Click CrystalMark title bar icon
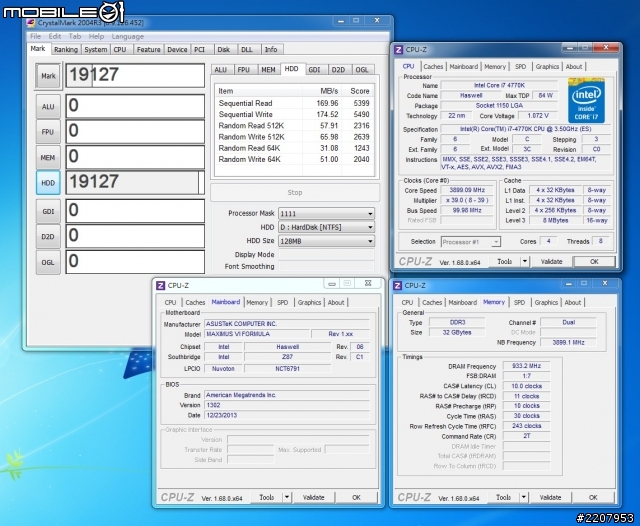 click(x=31, y=23)
